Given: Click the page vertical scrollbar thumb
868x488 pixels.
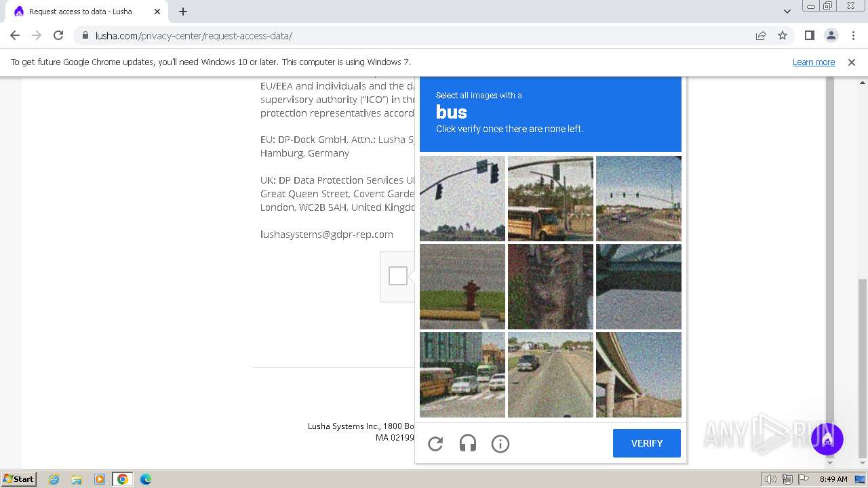Looking at the screenshot, I should point(862,368).
